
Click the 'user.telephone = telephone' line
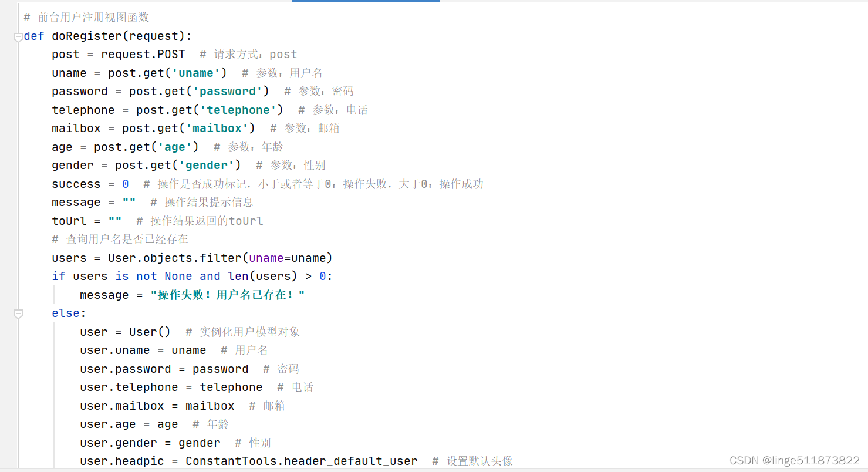click(171, 387)
